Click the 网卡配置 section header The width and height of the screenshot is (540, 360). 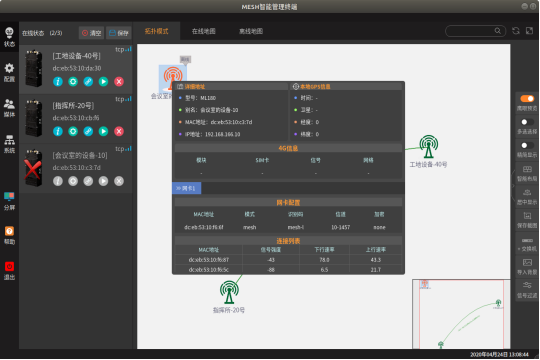(288, 203)
